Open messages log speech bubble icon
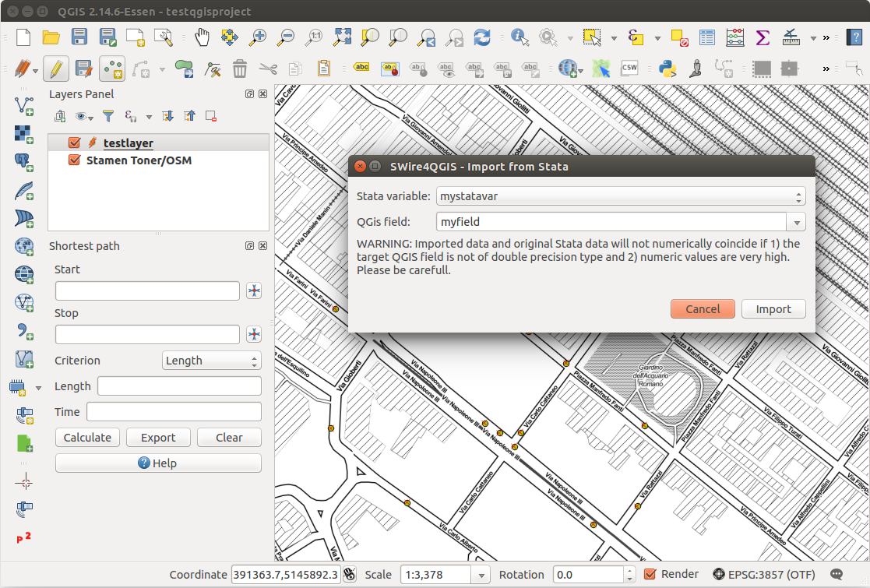This screenshot has height=588, width=870. tap(837, 574)
